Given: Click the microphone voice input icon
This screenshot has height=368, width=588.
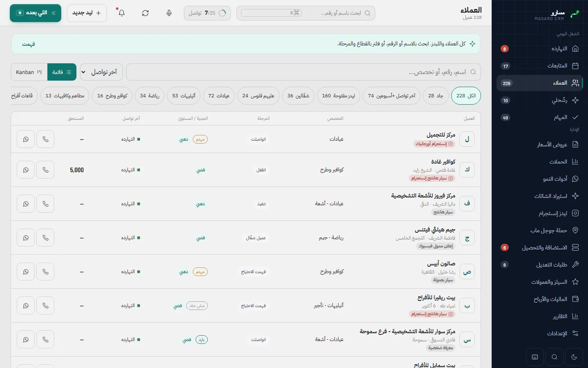Looking at the screenshot, I should [169, 13].
